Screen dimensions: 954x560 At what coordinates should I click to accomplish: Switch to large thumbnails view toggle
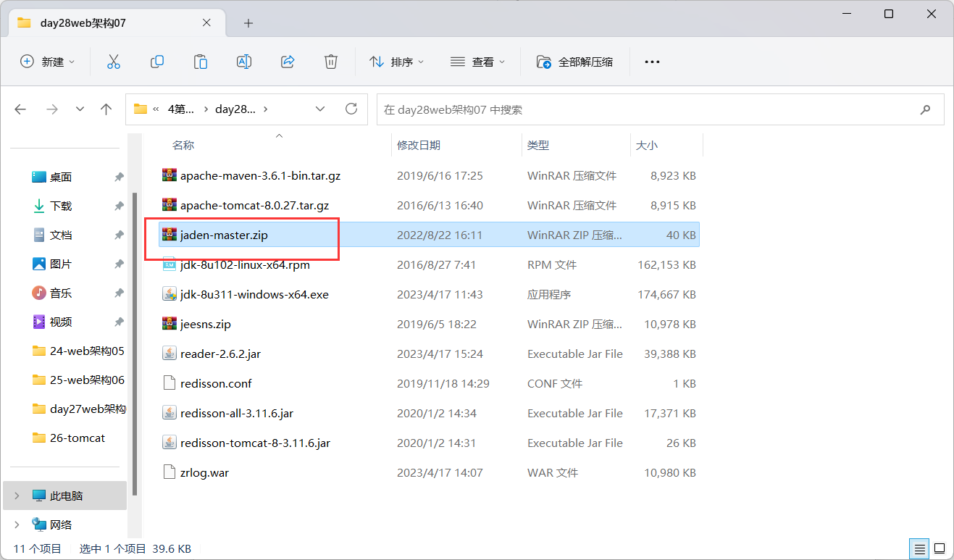[939, 548]
